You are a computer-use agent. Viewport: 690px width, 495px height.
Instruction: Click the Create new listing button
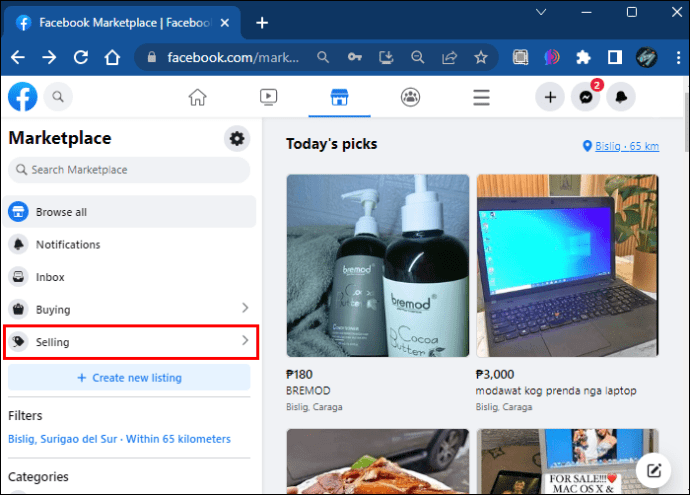(x=129, y=378)
